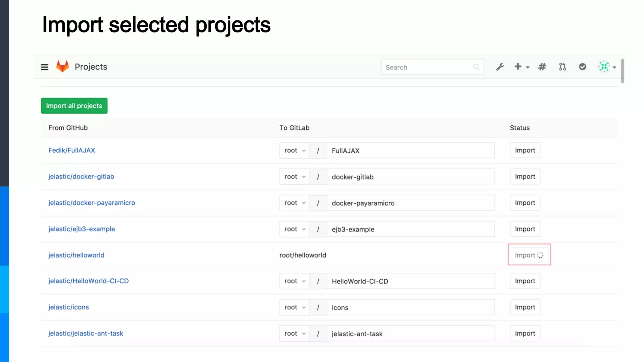The image size is (644, 362).
Task: Import the jelastic-ant-task project
Action: tap(525, 333)
